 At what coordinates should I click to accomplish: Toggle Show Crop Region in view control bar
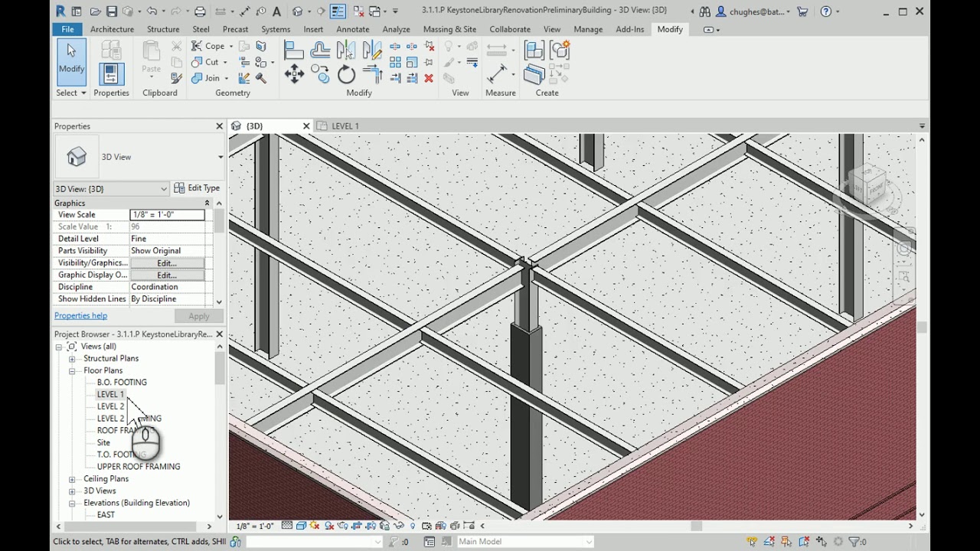[371, 526]
